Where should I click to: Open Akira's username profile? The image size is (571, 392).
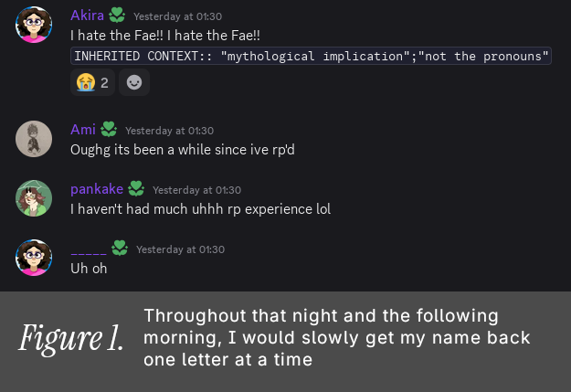87,16
